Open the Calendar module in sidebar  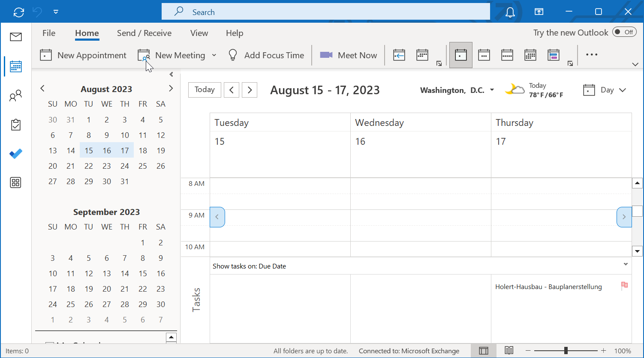point(16,66)
